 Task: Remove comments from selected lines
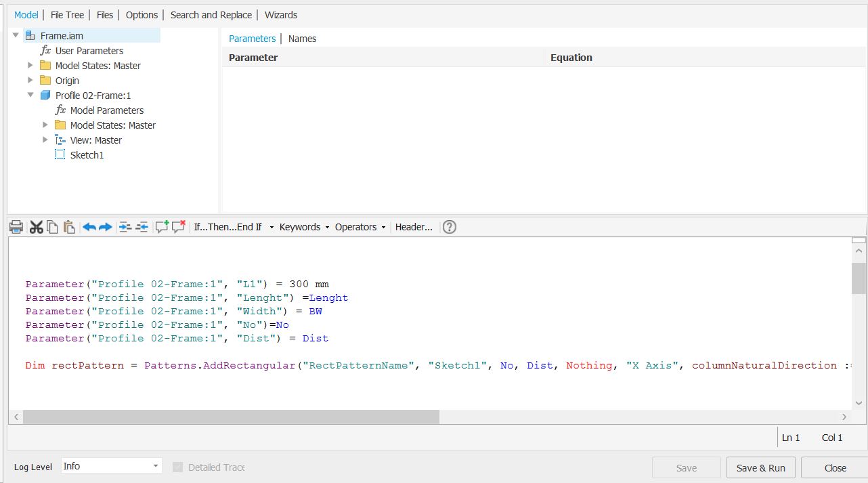pyautogui.click(x=178, y=227)
